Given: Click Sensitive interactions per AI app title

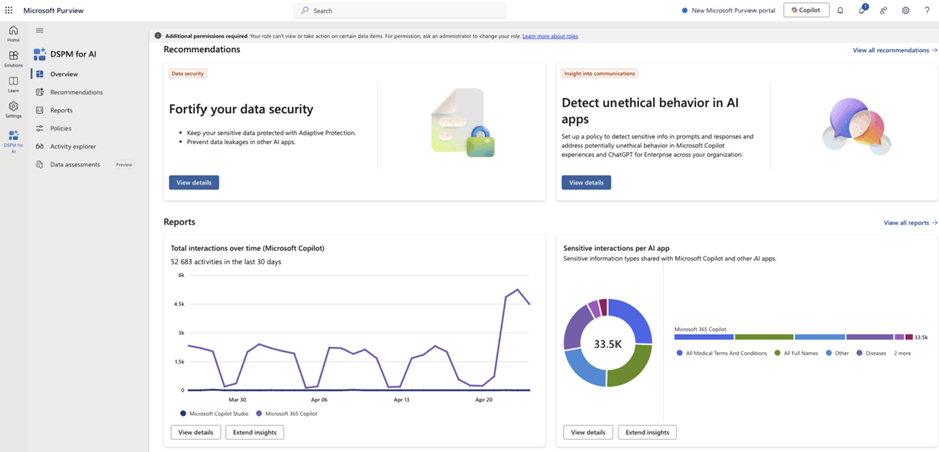Looking at the screenshot, I should click(616, 248).
